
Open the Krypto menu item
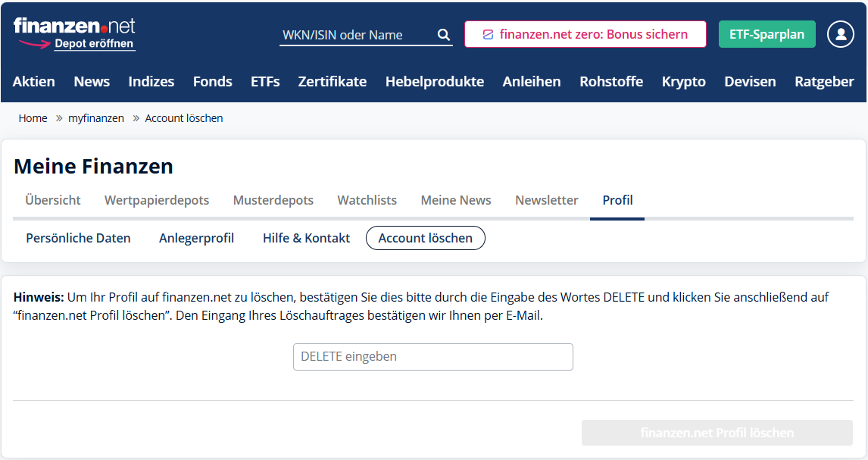point(683,81)
